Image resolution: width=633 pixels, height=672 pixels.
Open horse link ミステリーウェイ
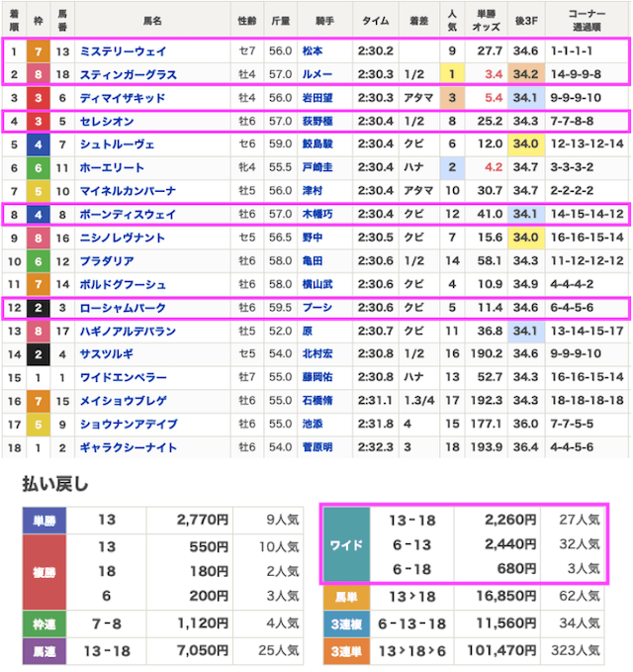(123, 51)
